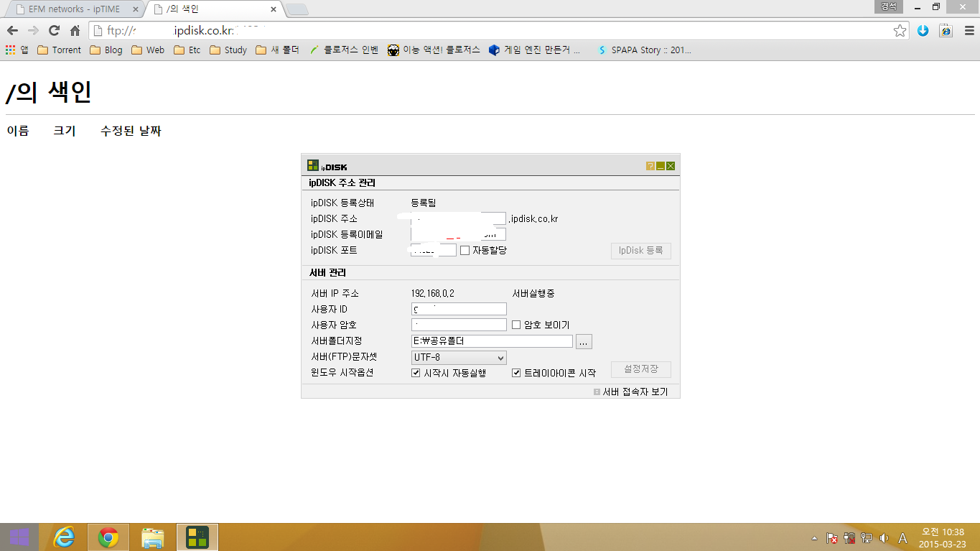Bookmark this page with the star icon

pyautogui.click(x=900, y=31)
